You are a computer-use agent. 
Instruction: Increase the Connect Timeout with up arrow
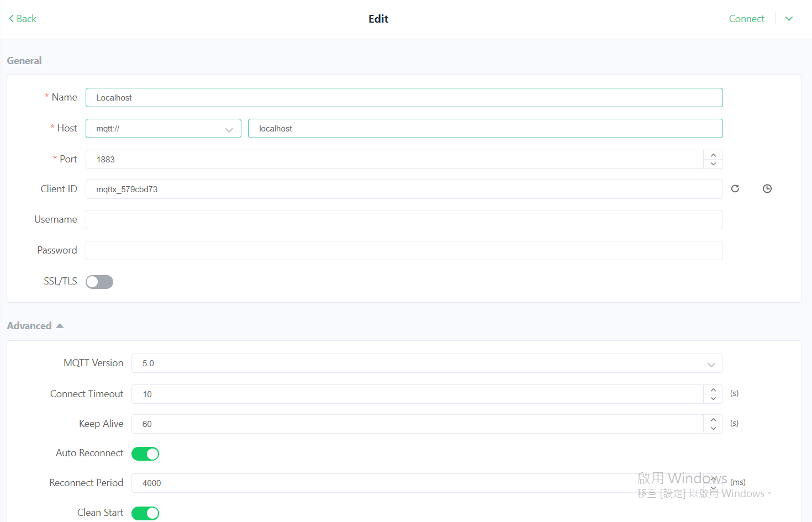(x=713, y=390)
